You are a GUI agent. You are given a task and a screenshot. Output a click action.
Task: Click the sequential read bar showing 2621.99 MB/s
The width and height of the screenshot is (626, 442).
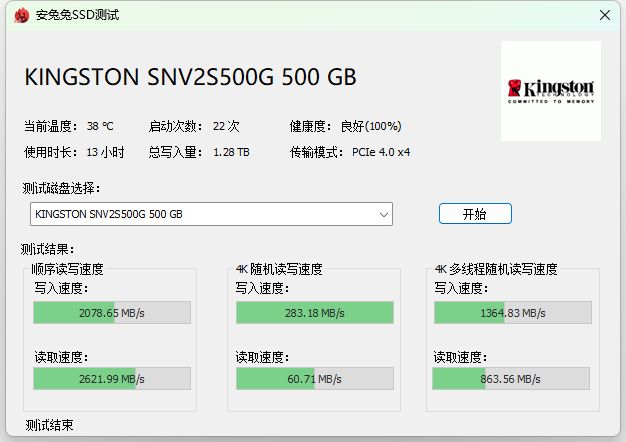(112, 379)
